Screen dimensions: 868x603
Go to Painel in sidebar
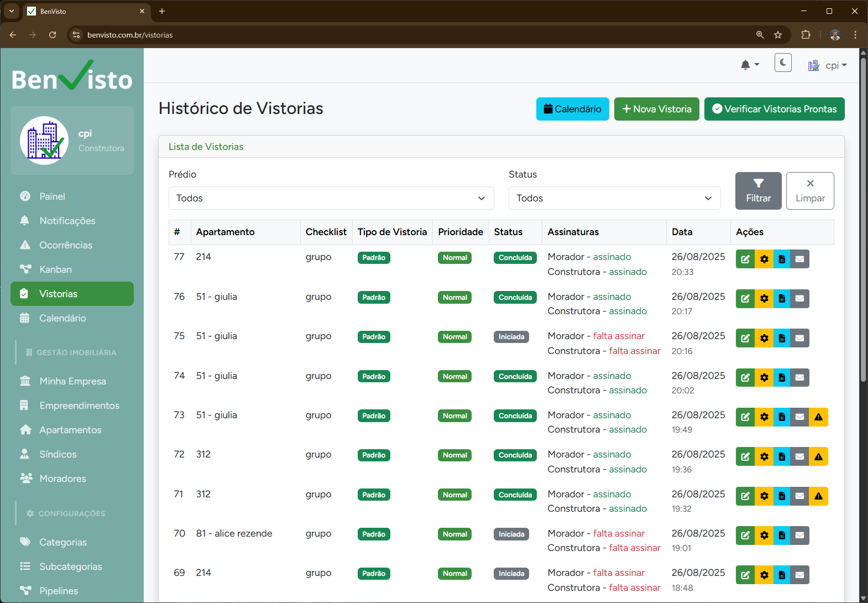[x=72, y=196]
